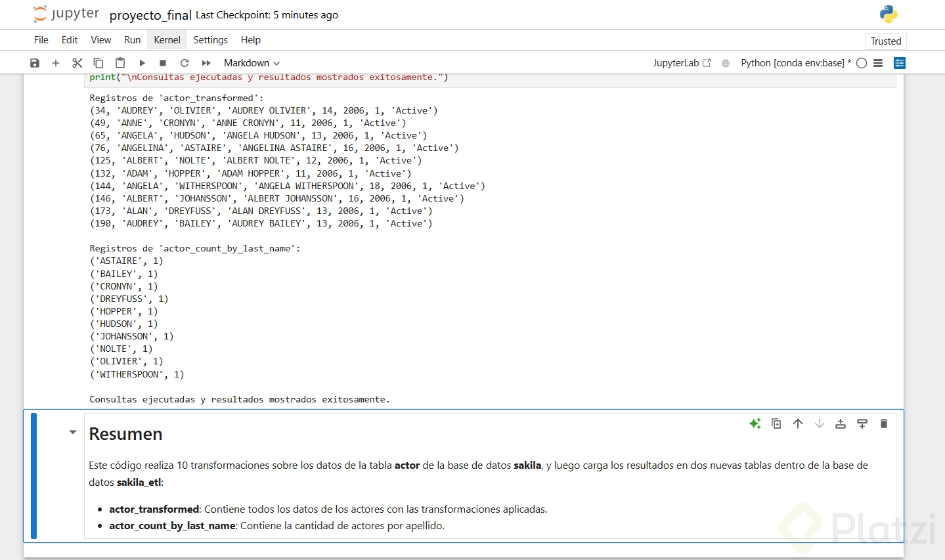Open the cell type dropdown showing Markdown
This screenshot has width=945, height=560.
(x=252, y=63)
